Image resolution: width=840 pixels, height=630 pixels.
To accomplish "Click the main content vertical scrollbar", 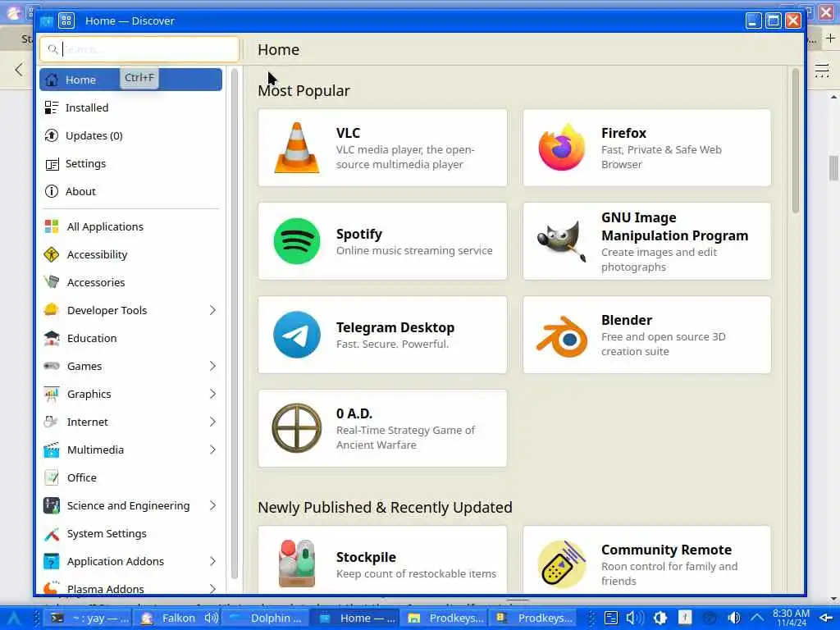I will 796,140.
